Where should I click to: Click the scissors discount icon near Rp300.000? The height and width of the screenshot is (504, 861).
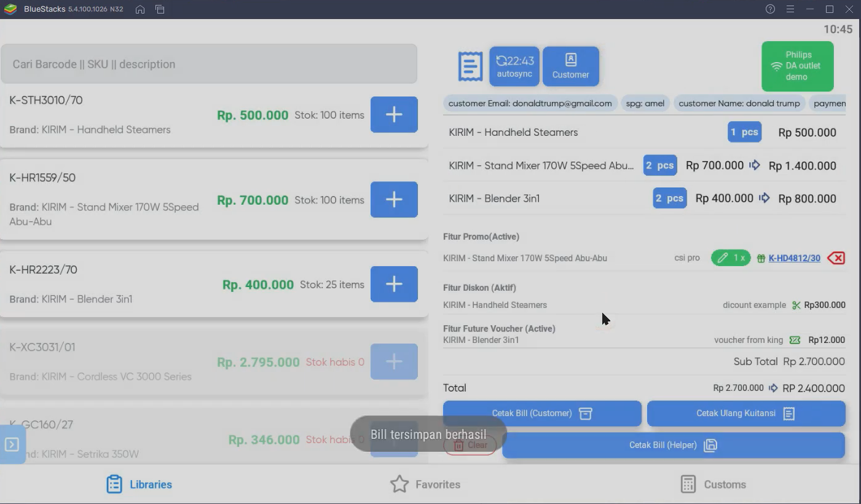pyautogui.click(x=796, y=305)
